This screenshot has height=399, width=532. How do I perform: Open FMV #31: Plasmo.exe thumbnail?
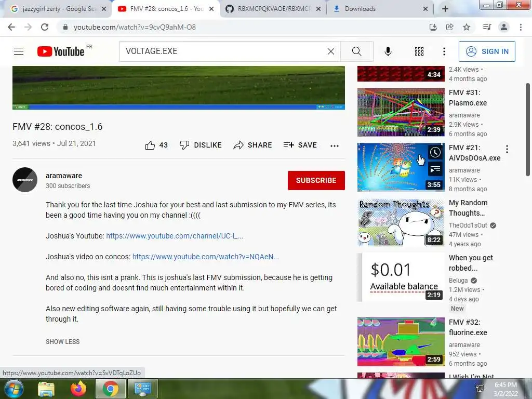(401, 112)
